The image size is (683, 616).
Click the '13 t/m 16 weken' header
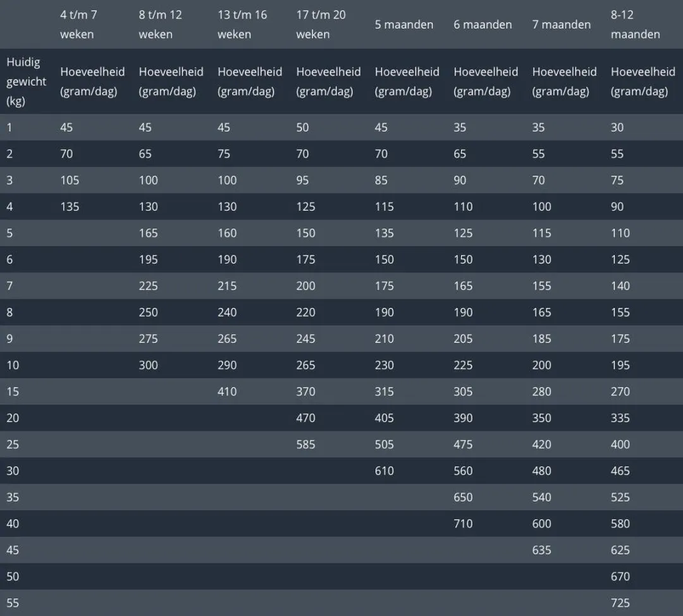(x=242, y=25)
